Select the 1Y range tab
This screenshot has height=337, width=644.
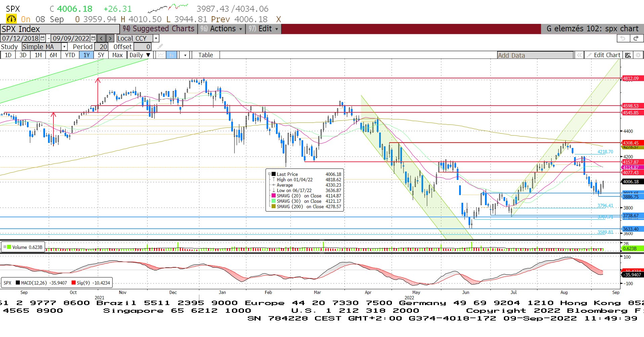click(87, 55)
